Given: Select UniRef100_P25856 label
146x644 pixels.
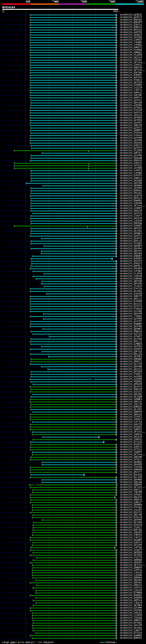Looking at the screenshot, I should tap(131, 85).
